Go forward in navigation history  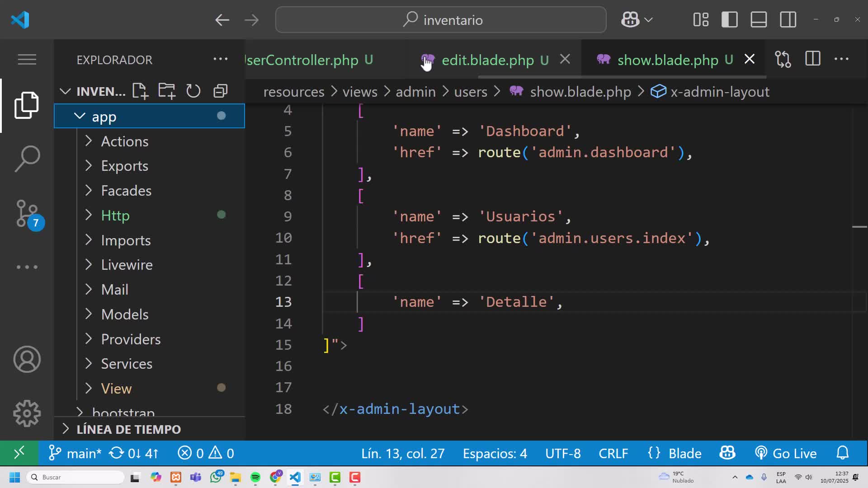[x=251, y=20]
